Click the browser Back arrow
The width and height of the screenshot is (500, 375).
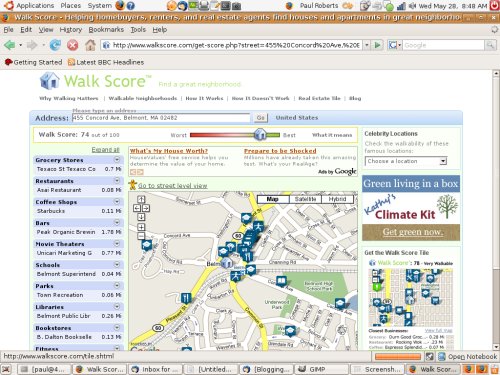pyautogui.click(x=9, y=45)
